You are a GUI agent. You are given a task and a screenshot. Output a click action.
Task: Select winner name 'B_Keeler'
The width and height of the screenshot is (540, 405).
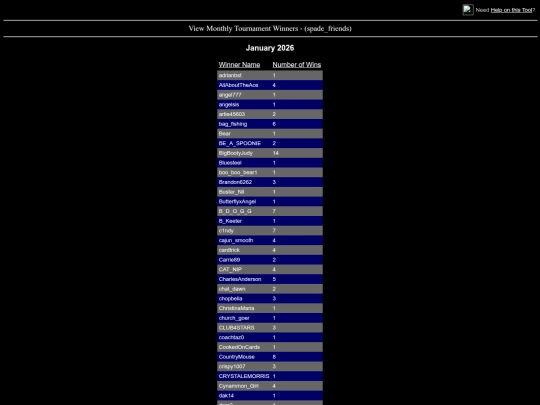point(230,221)
